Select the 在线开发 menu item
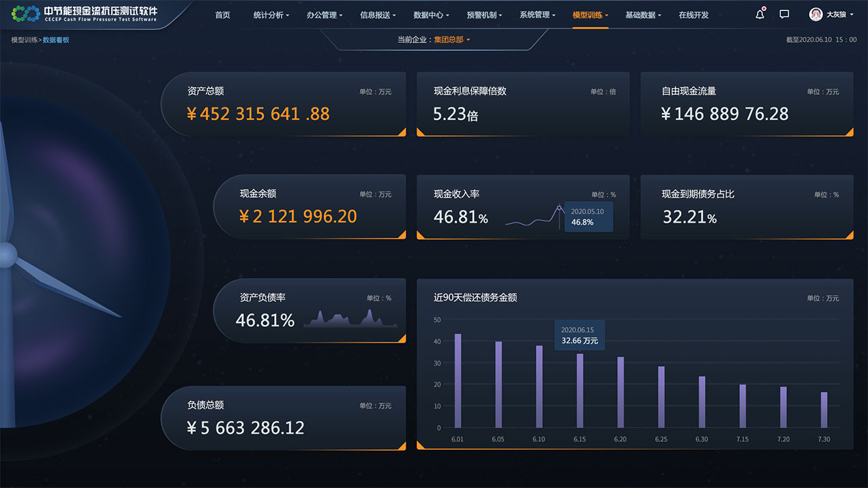This screenshot has width=868, height=488. tap(693, 14)
